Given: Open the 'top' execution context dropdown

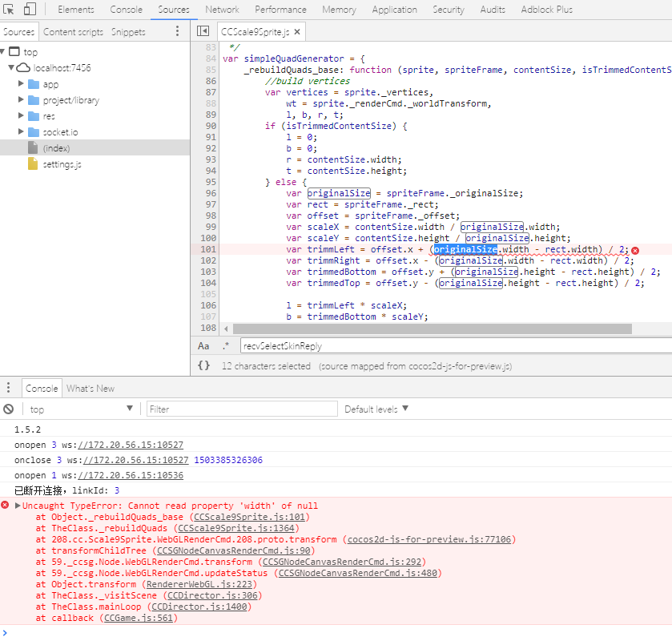Looking at the screenshot, I should [82, 409].
